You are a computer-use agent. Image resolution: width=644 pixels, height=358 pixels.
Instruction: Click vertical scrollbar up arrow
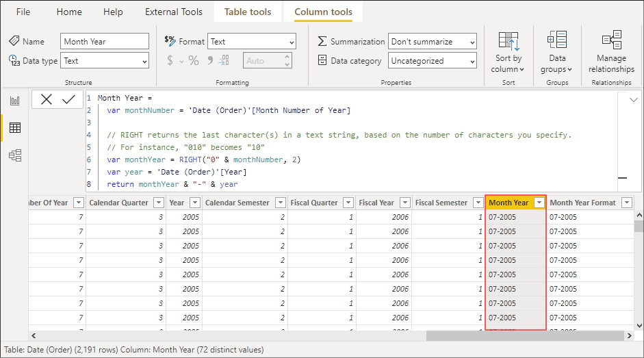point(639,215)
